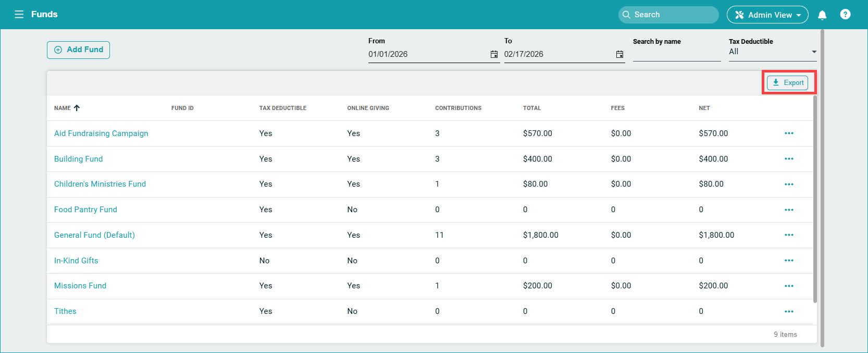Viewport: 868px width, 353px height.
Task: Open the Food Pantry Fund link
Action: coord(85,210)
